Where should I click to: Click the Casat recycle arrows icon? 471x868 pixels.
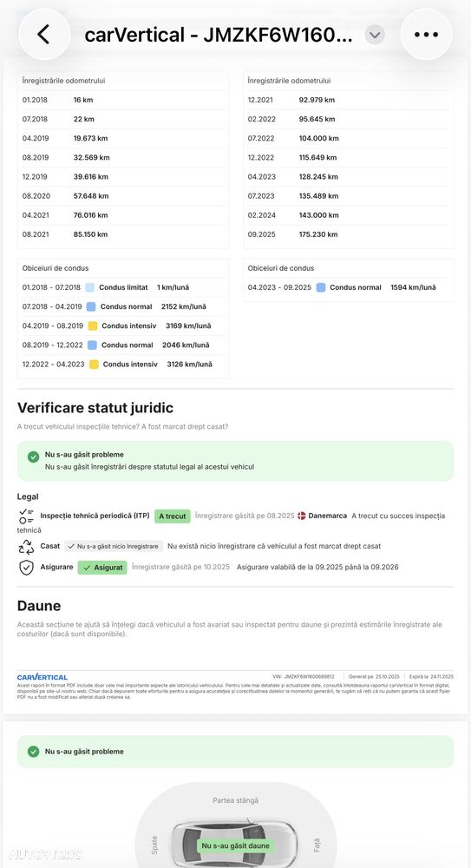click(26, 546)
